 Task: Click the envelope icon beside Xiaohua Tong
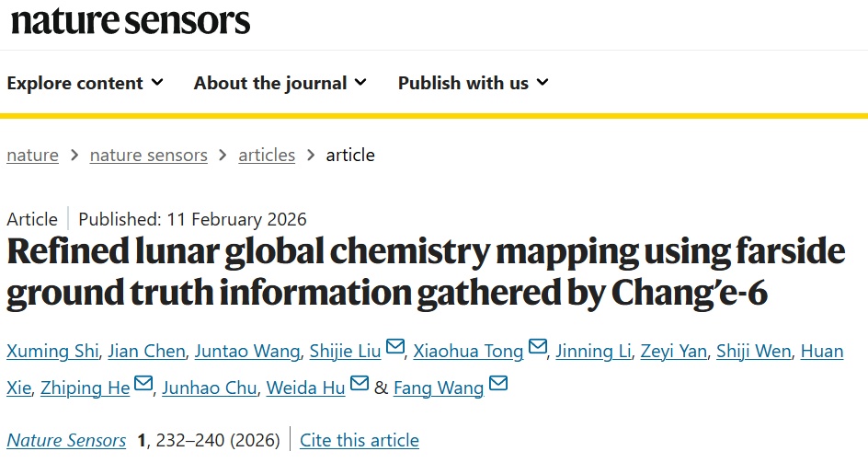click(538, 349)
